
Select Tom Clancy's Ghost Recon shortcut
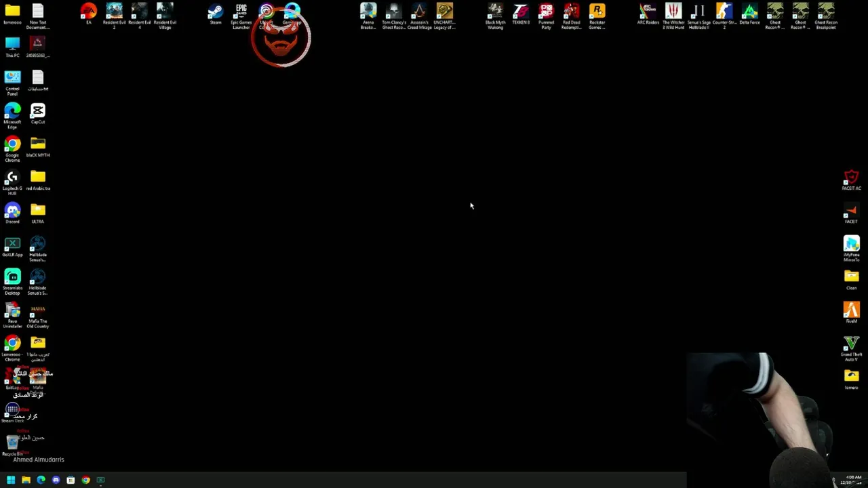[393, 15]
